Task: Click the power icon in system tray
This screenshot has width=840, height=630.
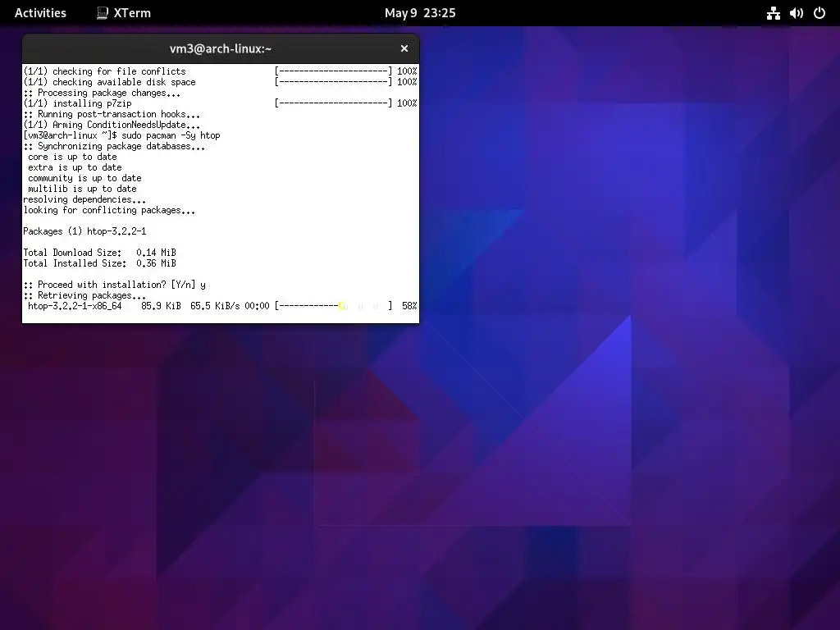Action: (x=819, y=13)
